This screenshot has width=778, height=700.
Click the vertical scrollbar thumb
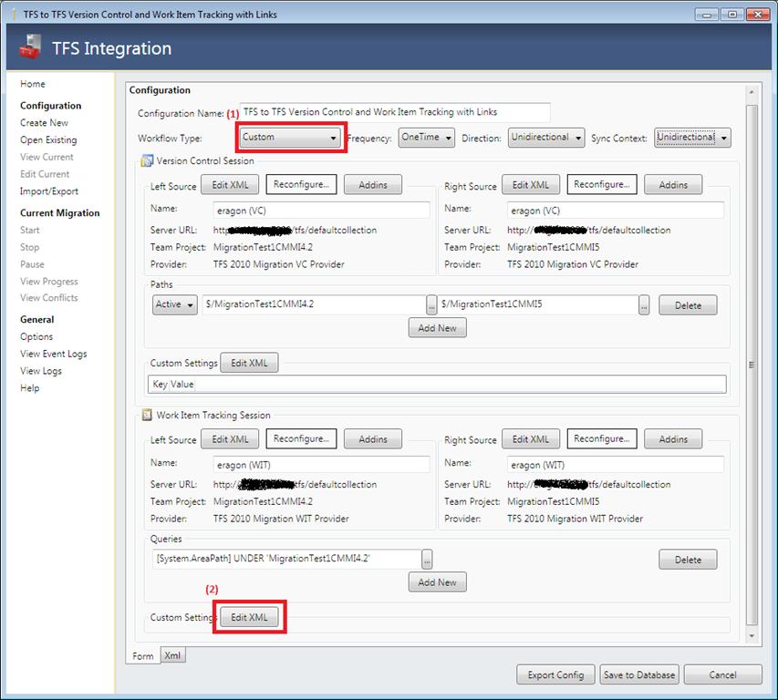click(x=752, y=365)
